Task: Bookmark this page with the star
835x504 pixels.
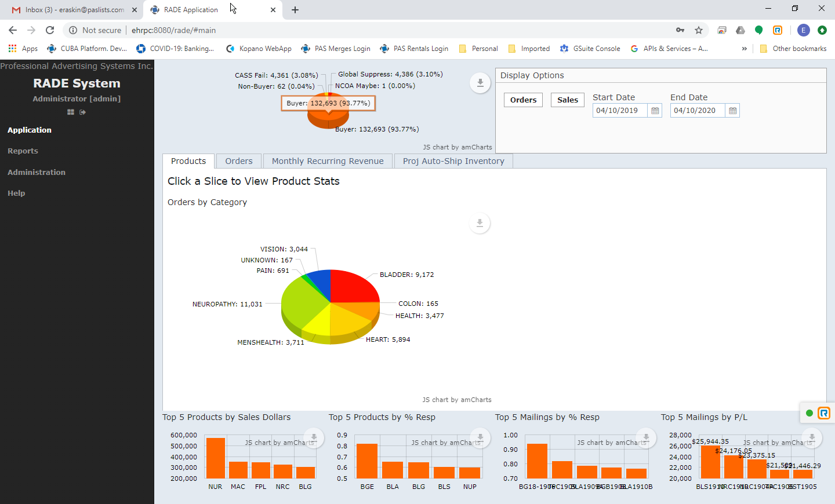Action: click(699, 30)
